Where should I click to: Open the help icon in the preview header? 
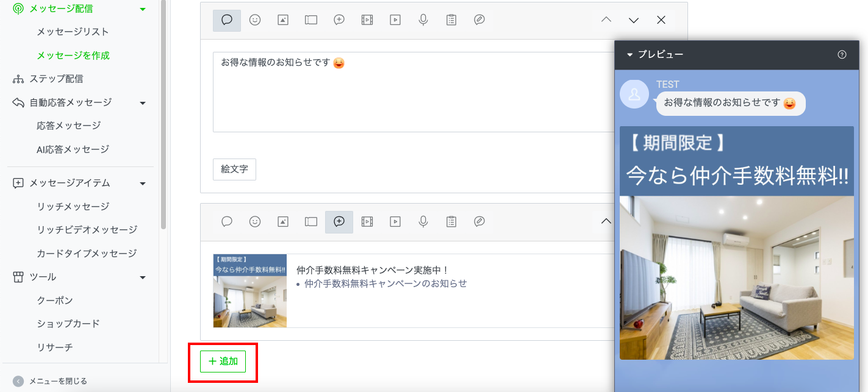point(842,55)
